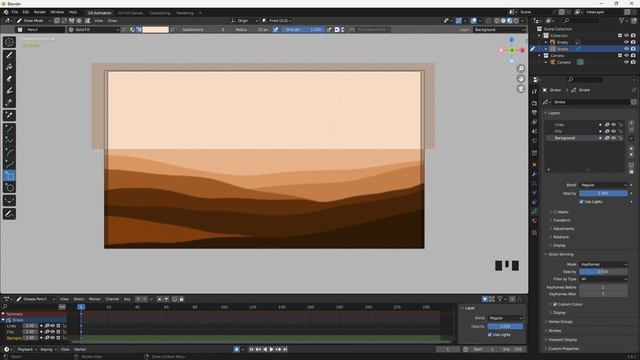Select the Cursor tool at toolbar top
640x360 pixels.
(9, 42)
